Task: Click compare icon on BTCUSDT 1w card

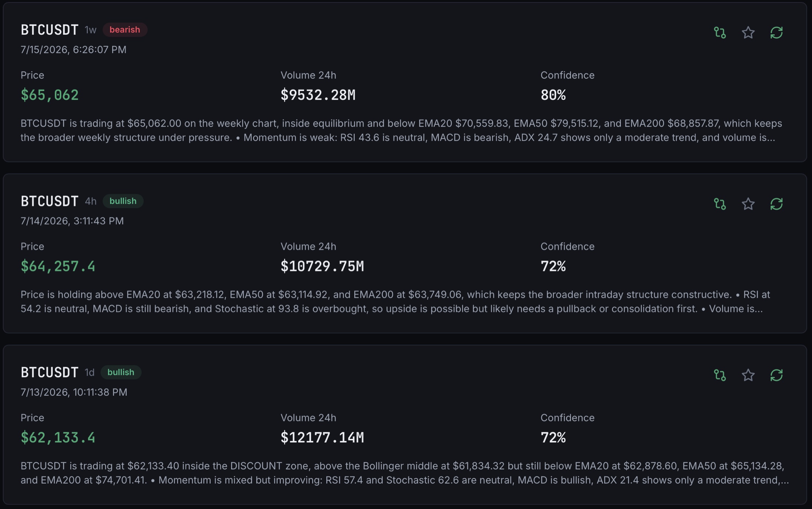Action: click(720, 32)
